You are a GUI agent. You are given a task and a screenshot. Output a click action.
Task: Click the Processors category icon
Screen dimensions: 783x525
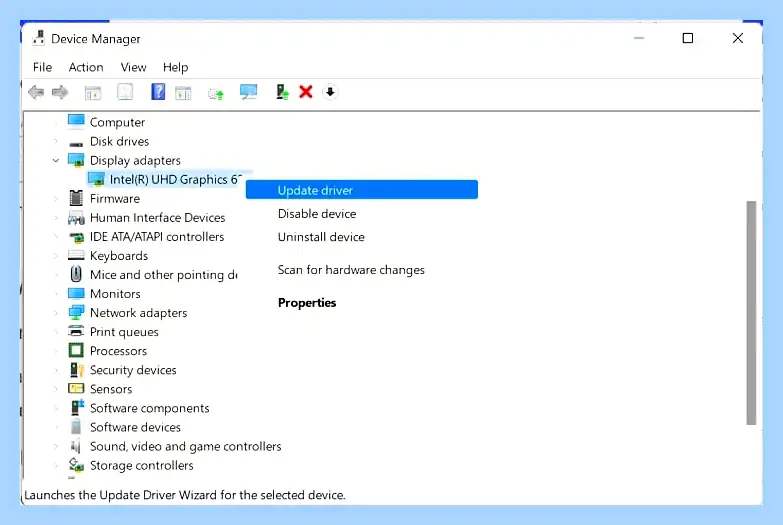(76, 350)
